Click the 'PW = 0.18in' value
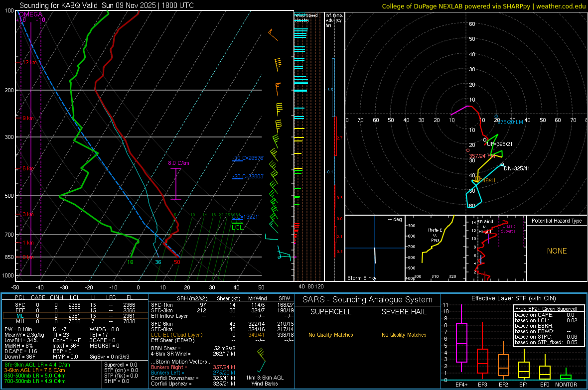This screenshot has width=588, height=390. [x=18, y=329]
